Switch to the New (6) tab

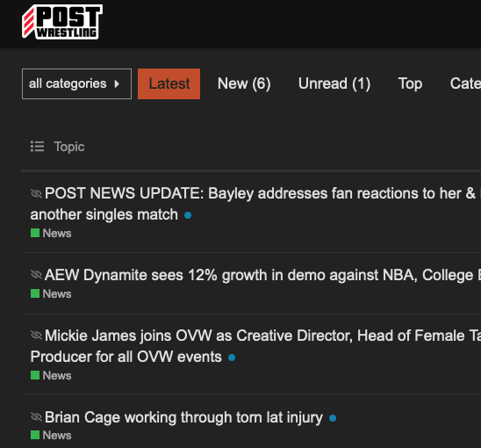tap(244, 83)
